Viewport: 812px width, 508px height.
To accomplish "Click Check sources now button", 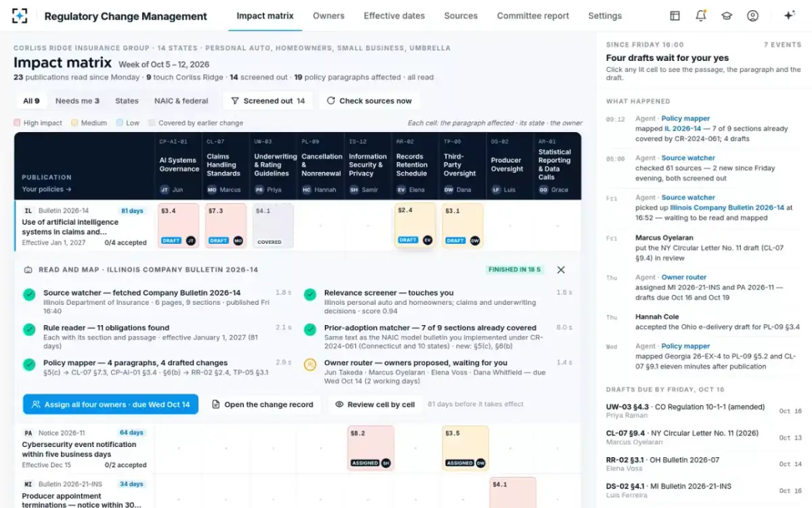I will 369,101.
